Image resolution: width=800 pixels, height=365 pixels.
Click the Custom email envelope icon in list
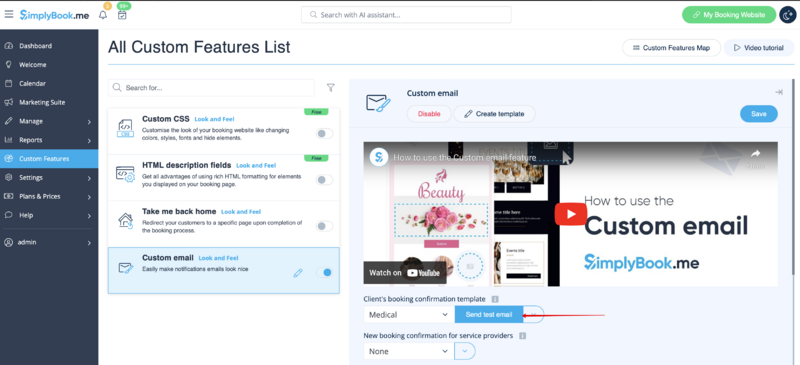click(126, 267)
